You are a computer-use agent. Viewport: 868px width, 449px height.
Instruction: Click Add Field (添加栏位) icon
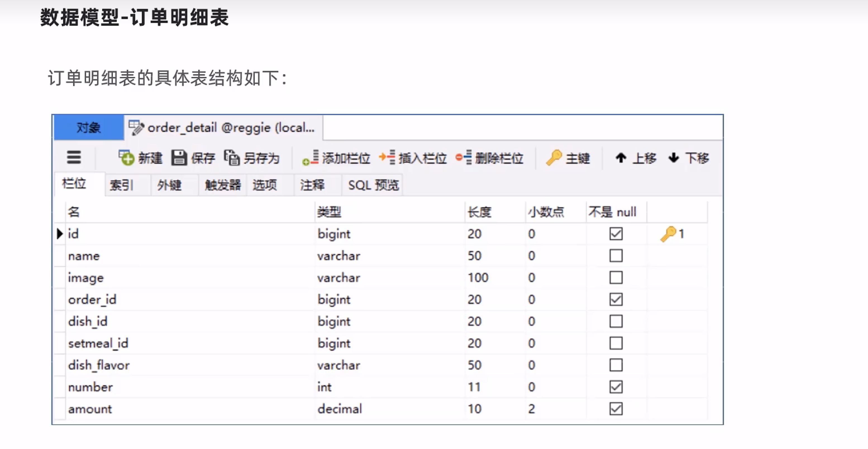click(310, 158)
